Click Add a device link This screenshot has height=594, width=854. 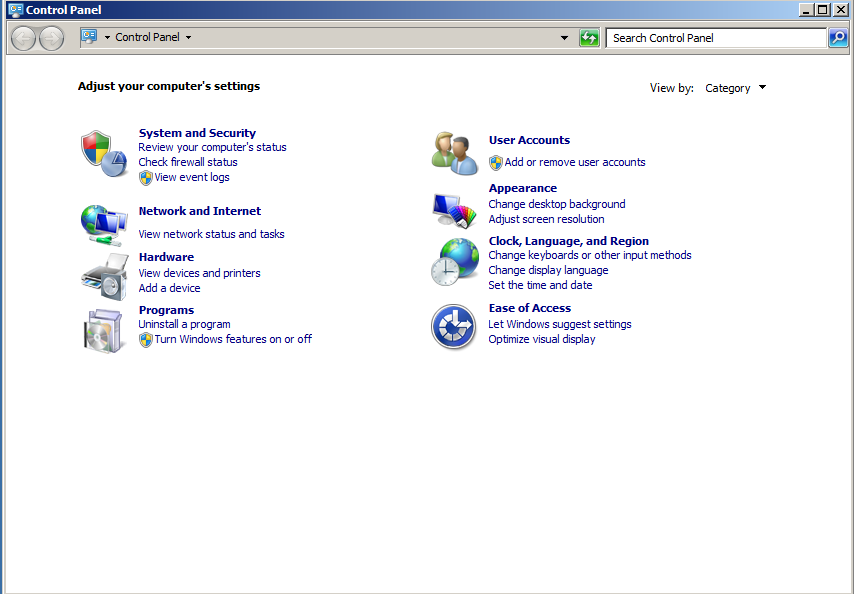click(x=169, y=288)
